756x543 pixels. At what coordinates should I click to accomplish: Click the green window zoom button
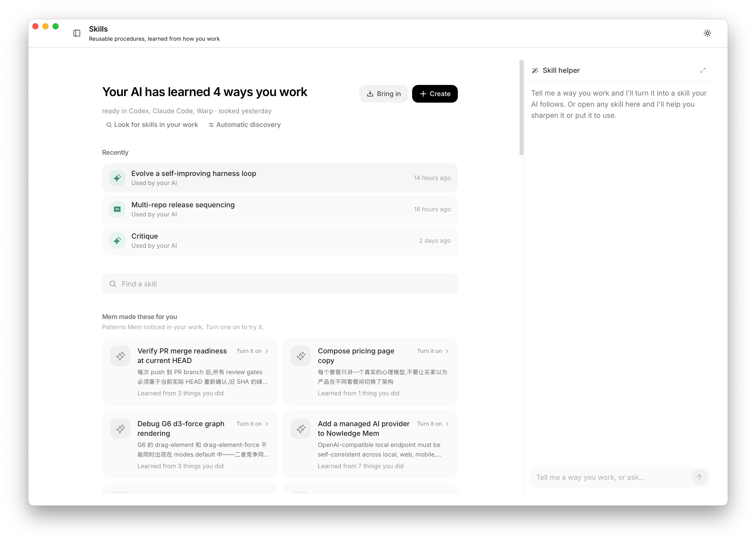click(56, 26)
